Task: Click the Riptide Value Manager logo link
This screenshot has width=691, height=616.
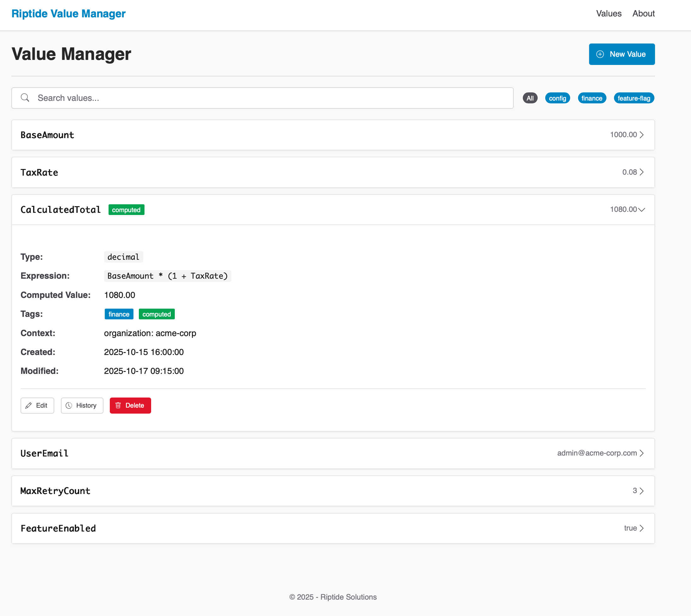Action: (x=68, y=14)
